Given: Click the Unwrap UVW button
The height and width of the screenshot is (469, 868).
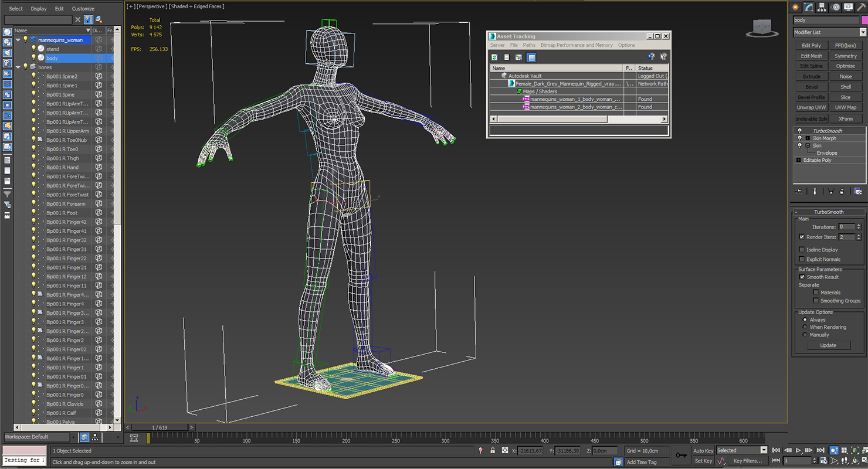Looking at the screenshot, I should coord(812,107).
